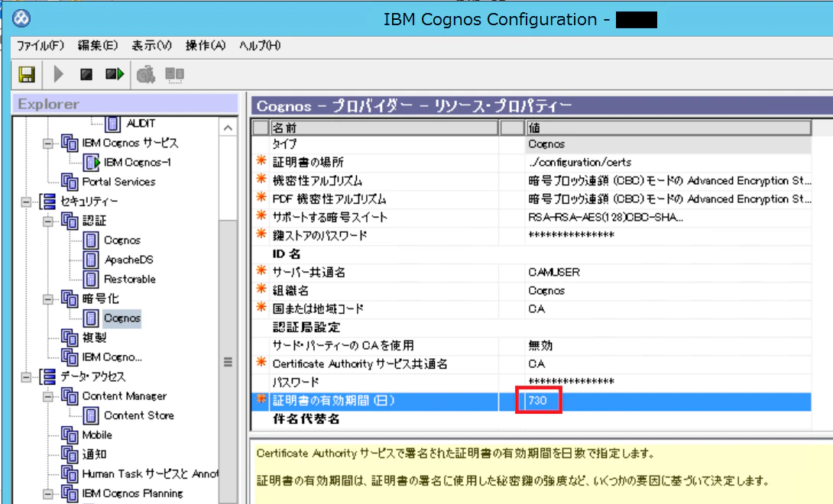Click the Portal Services folder icon
Screen dimensions: 833x504
(70, 182)
